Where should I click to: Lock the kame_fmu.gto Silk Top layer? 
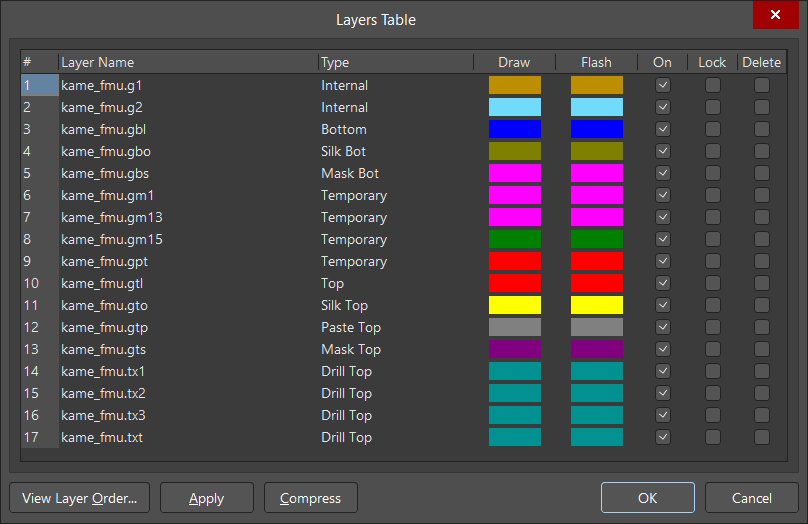coord(713,305)
